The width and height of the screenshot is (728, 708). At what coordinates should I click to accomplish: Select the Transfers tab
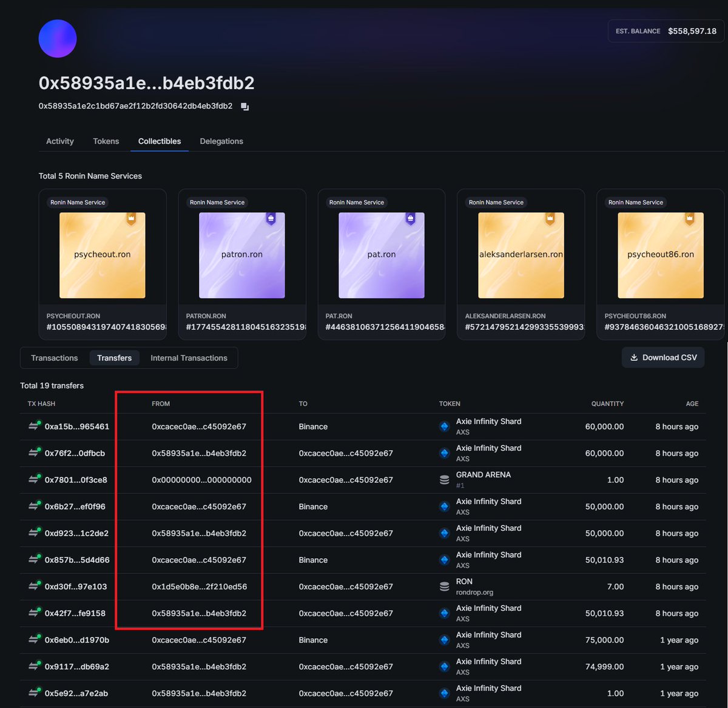tap(115, 358)
